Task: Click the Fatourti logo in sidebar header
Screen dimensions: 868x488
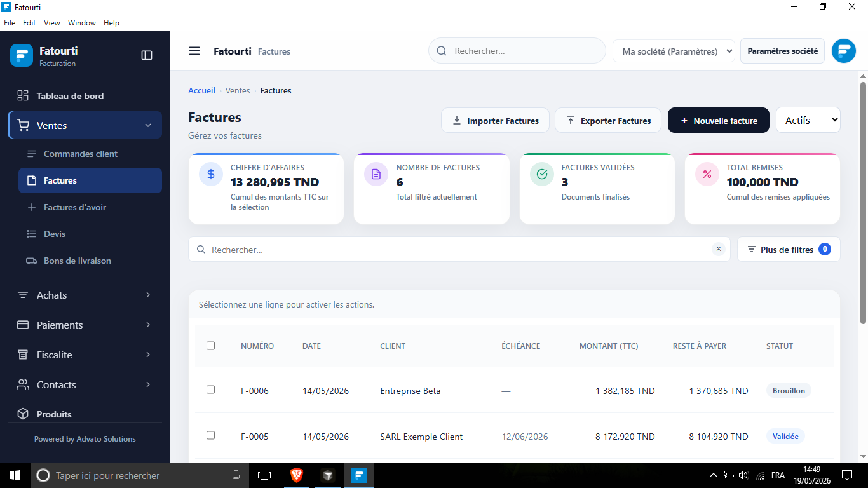Action: pyautogui.click(x=22, y=55)
